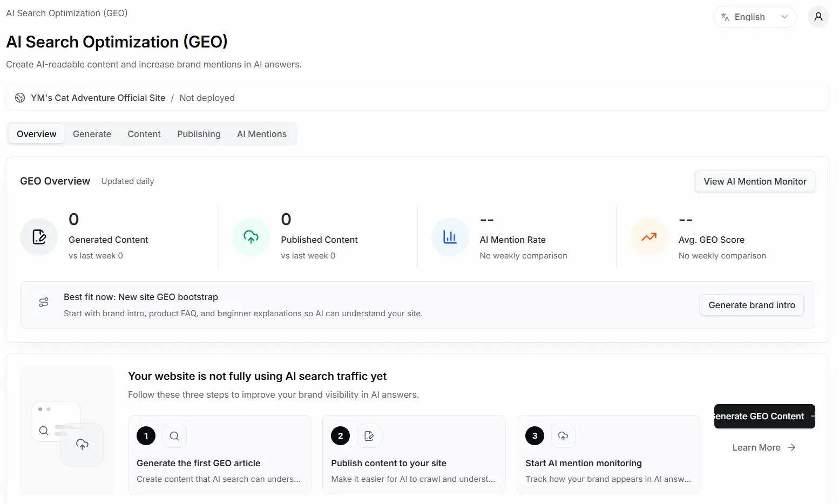Click the cloud upload icon in step 3 card
839x504 pixels.
coord(563,436)
